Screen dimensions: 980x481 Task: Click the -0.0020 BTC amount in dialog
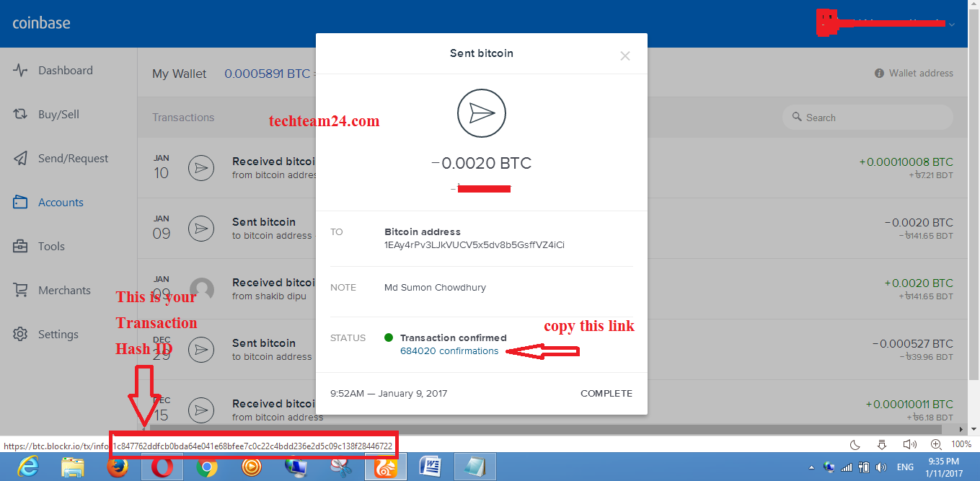click(x=481, y=163)
